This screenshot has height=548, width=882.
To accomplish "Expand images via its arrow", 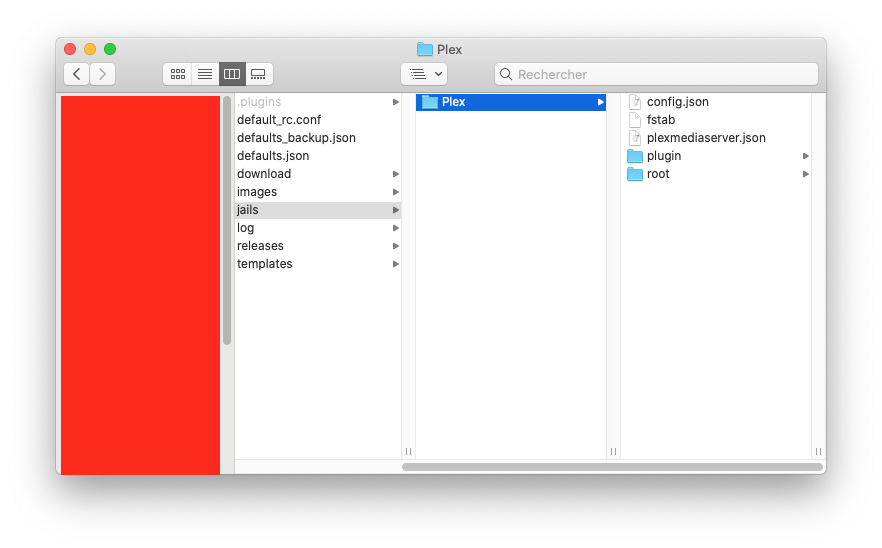I will (395, 192).
